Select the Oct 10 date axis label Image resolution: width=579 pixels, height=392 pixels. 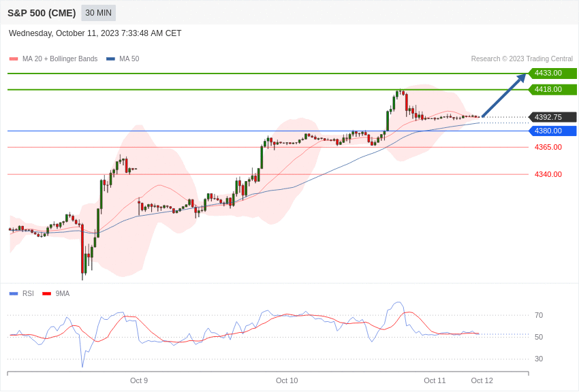(287, 380)
